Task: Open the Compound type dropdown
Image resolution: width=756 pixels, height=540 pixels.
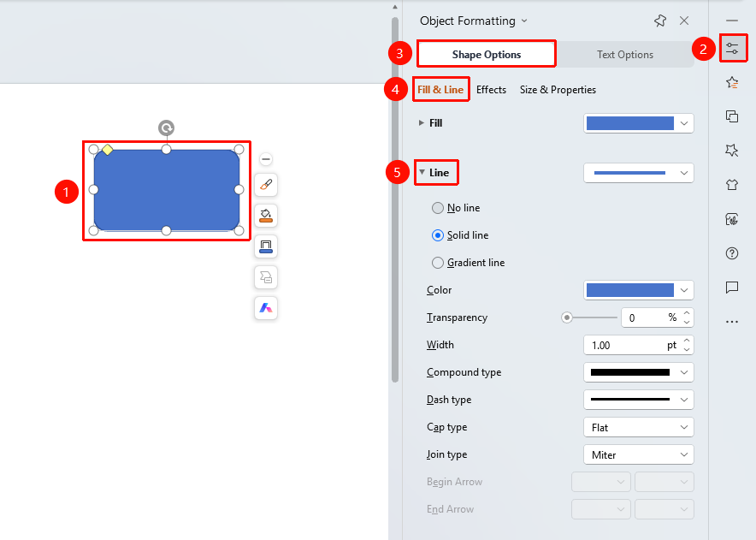Action: pyautogui.click(x=638, y=372)
